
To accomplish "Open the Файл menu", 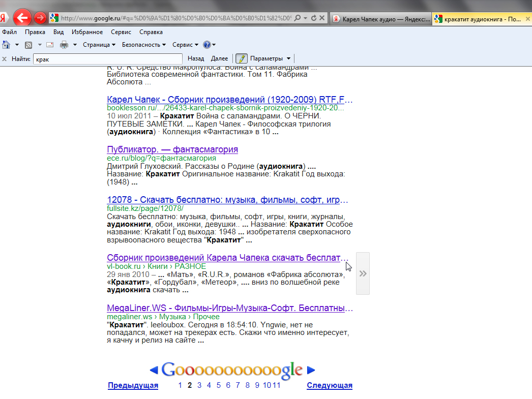I will 10,32.
